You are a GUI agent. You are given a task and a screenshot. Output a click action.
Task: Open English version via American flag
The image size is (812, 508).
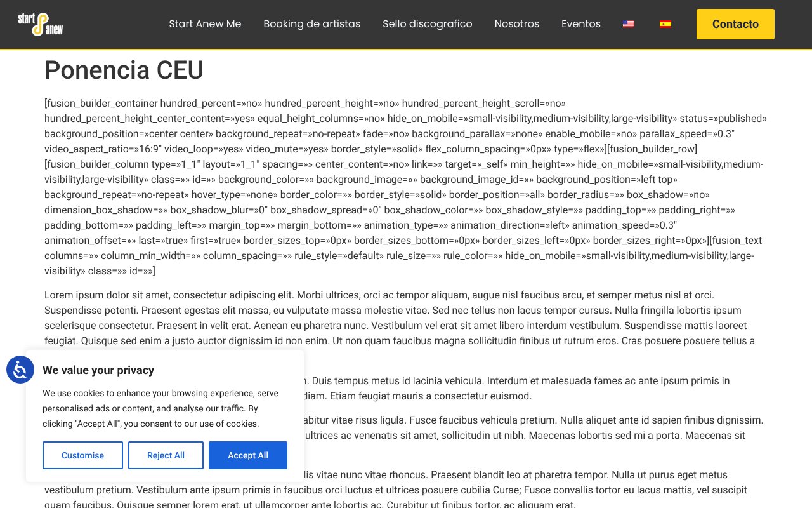pyautogui.click(x=629, y=23)
